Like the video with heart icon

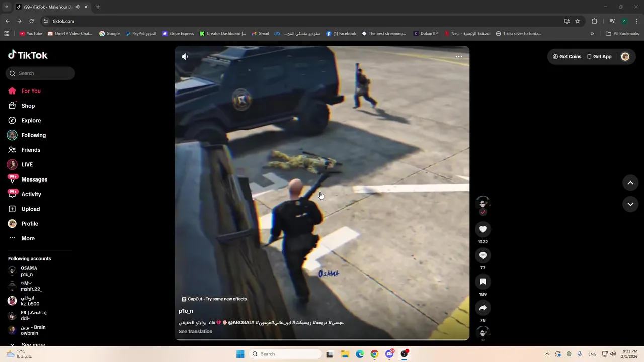pyautogui.click(x=482, y=229)
